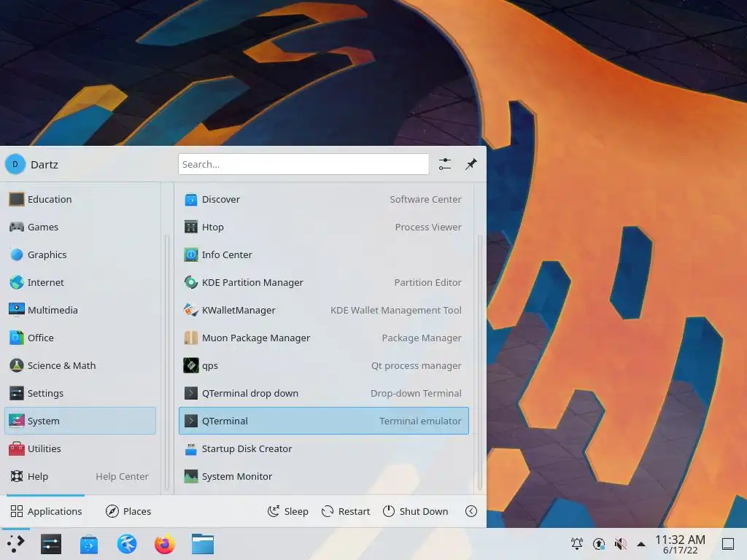Open the Discover software center entry
The image size is (747, 560).
323,200
